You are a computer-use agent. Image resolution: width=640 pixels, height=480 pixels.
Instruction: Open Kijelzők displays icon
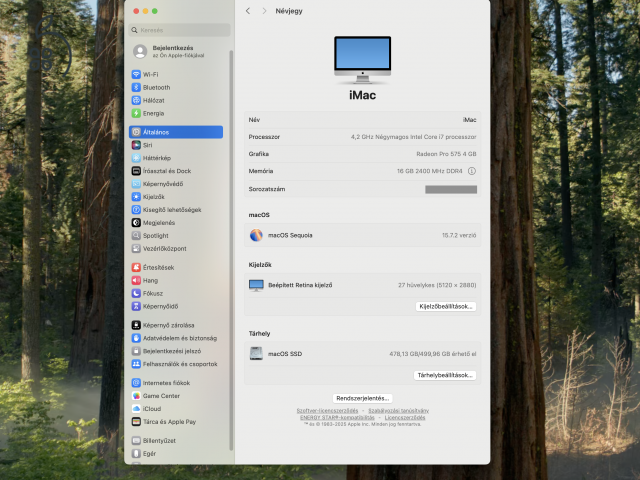136,197
